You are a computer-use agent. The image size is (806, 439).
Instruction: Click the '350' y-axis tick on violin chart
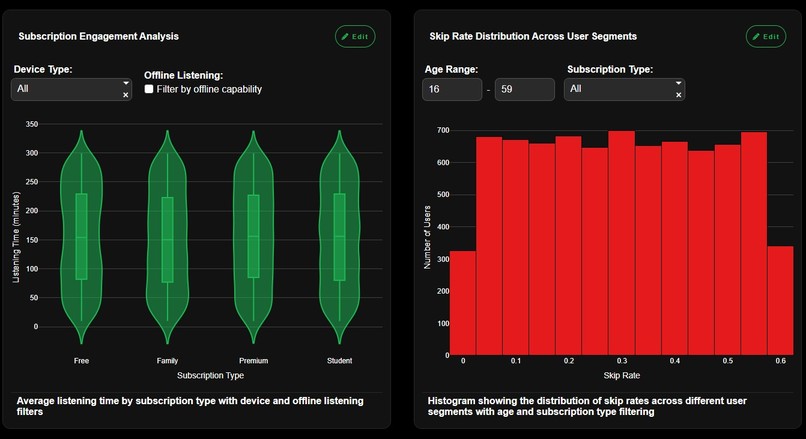[x=32, y=124]
